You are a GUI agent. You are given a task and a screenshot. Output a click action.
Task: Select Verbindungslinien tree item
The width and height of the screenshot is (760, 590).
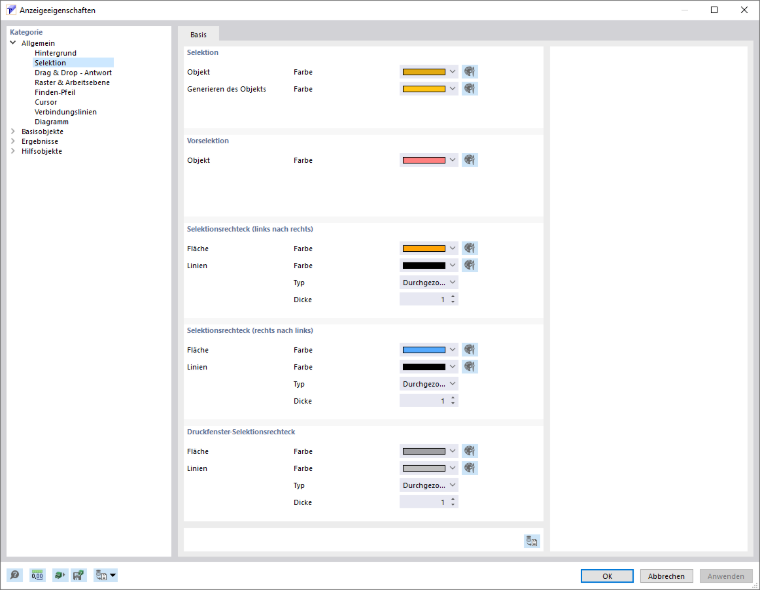(x=65, y=112)
